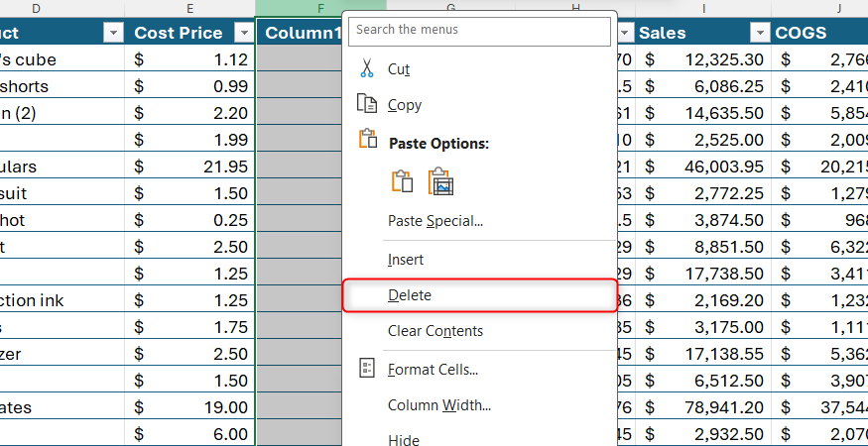Select sales cell 6,512.50
The image size is (868, 446).
click(703, 381)
